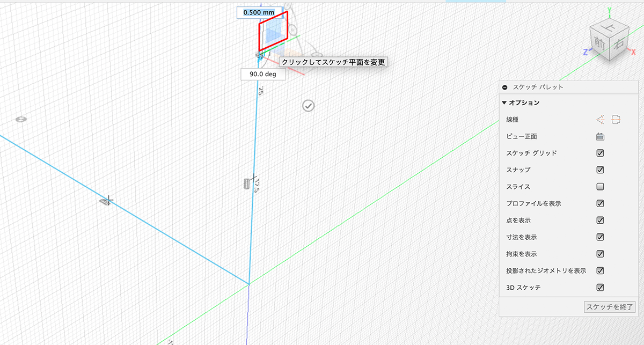Image resolution: width=644 pixels, height=345 pixels.
Task: Click the 90.0 deg angle input field
Action: pos(263,74)
